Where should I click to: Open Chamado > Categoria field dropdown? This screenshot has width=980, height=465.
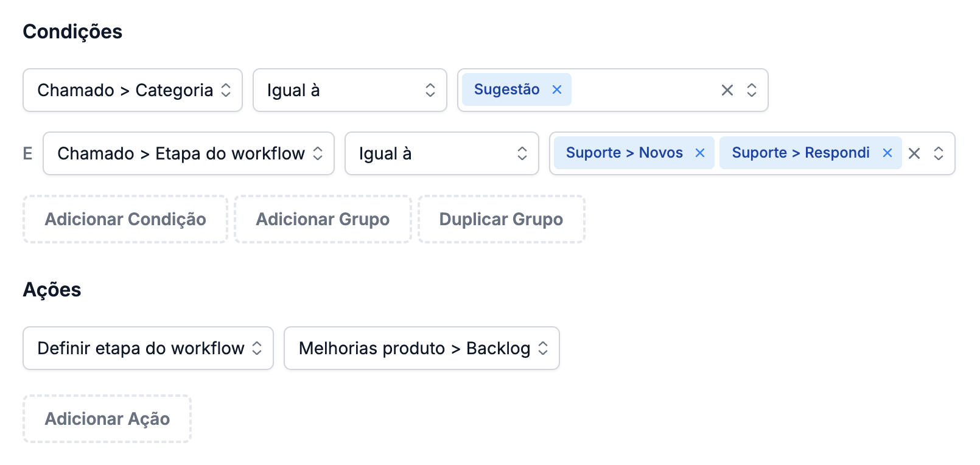click(x=133, y=90)
